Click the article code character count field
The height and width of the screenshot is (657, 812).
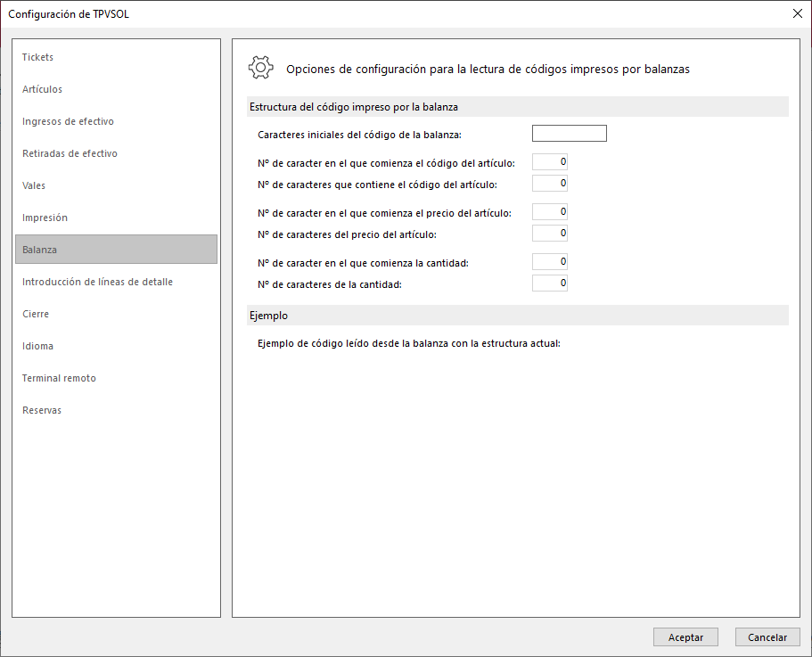pos(549,184)
